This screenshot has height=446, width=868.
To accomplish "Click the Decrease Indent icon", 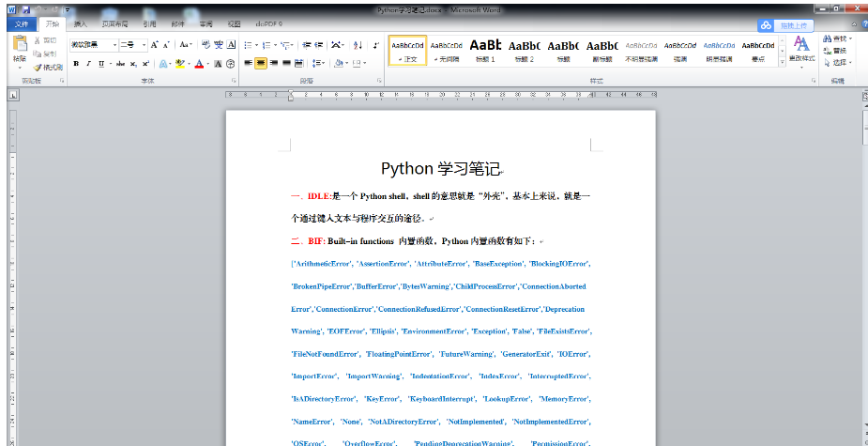I will click(x=306, y=45).
